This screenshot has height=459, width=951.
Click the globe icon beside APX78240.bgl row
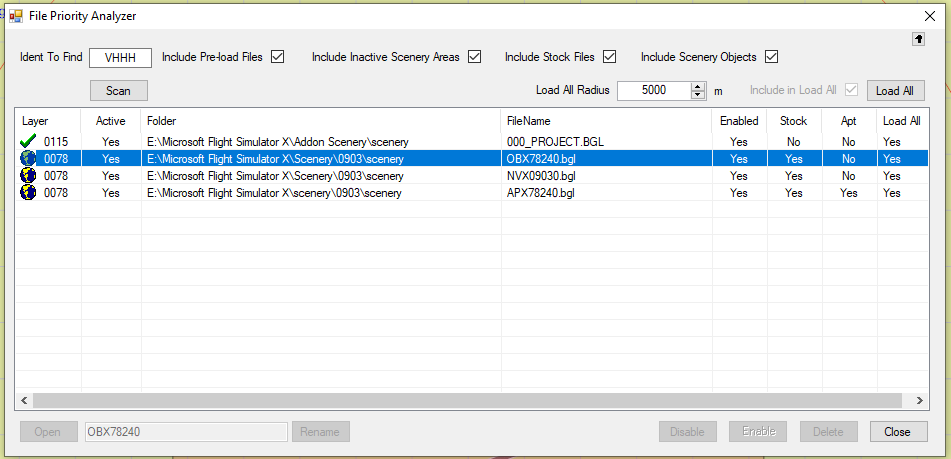(28, 193)
